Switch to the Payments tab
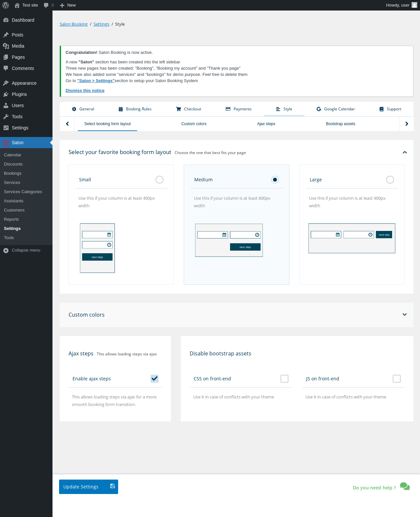Viewport: 420px width, 517px height. click(239, 109)
